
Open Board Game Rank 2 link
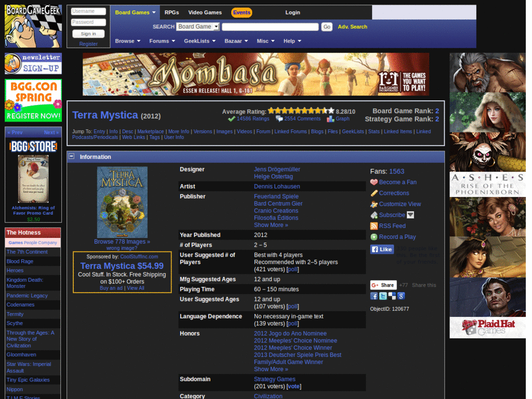tap(437, 111)
